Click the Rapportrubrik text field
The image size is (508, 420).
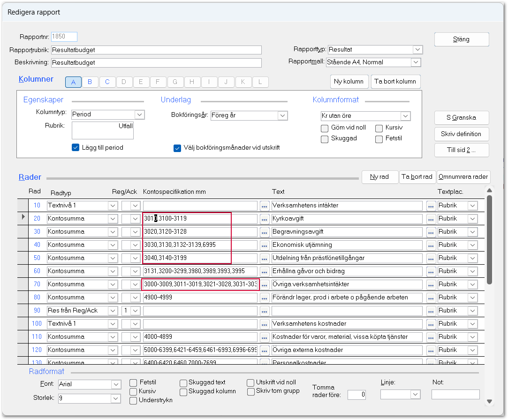156,50
